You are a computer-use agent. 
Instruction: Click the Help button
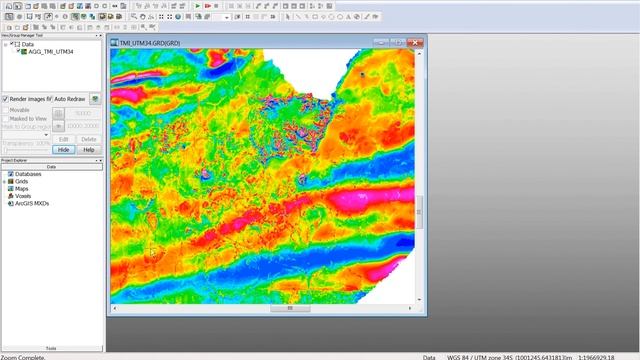click(x=89, y=150)
